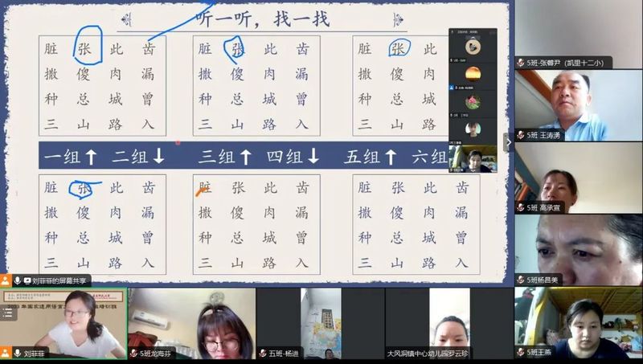Select the sunset avatar in floating participant strip

click(x=473, y=74)
